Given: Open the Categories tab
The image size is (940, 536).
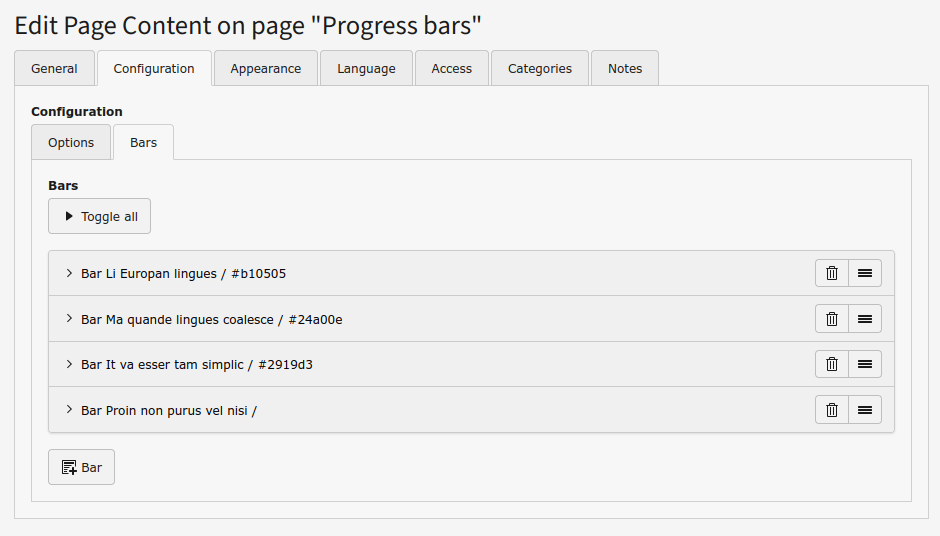Looking at the screenshot, I should 540,69.
